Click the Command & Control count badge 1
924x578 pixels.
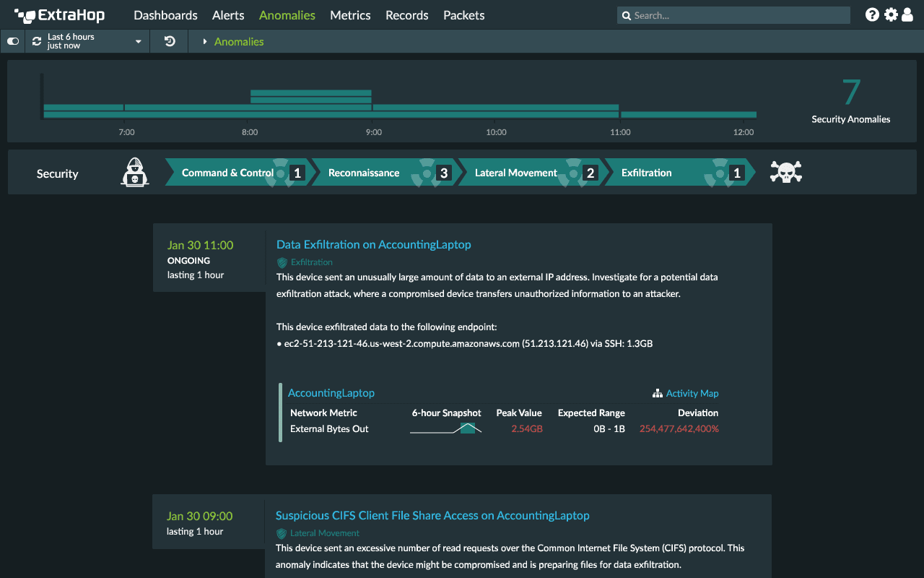pos(297,173)
